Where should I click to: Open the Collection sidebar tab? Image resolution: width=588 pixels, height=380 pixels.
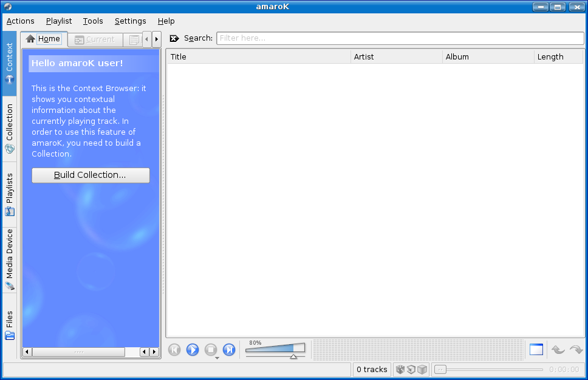click(x=10, y=129)
